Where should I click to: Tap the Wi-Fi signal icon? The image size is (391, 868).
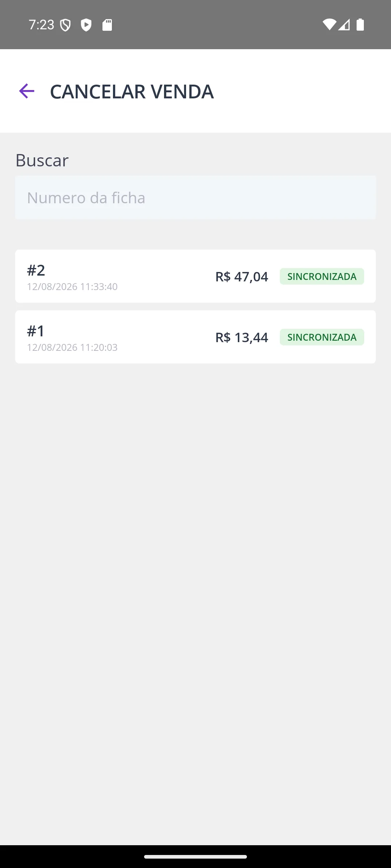(x=329, y=25)
